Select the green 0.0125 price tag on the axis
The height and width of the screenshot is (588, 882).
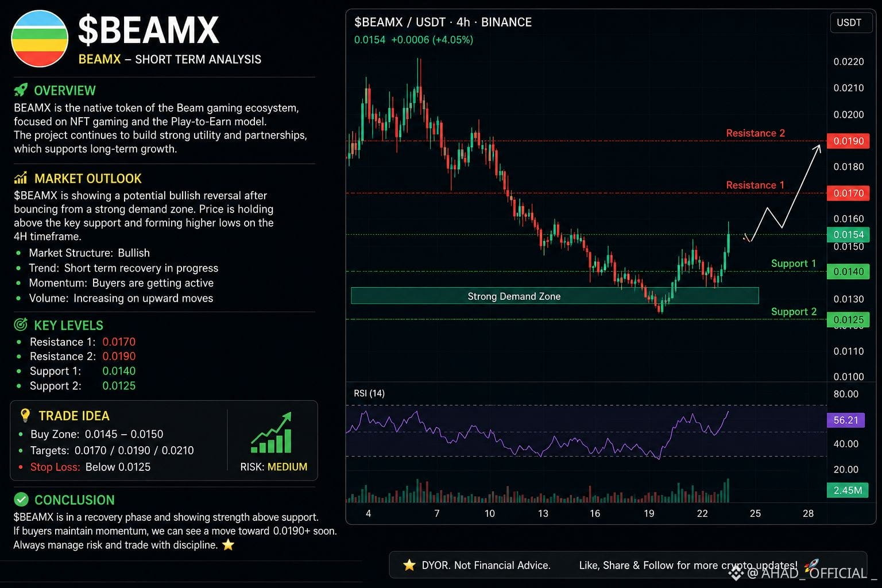tap(848, 320)
